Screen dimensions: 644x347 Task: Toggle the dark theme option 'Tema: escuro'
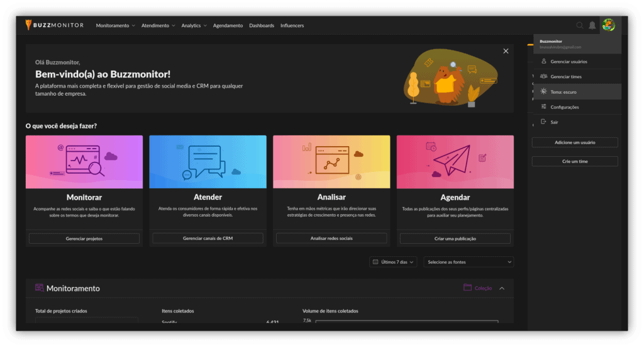563,92
